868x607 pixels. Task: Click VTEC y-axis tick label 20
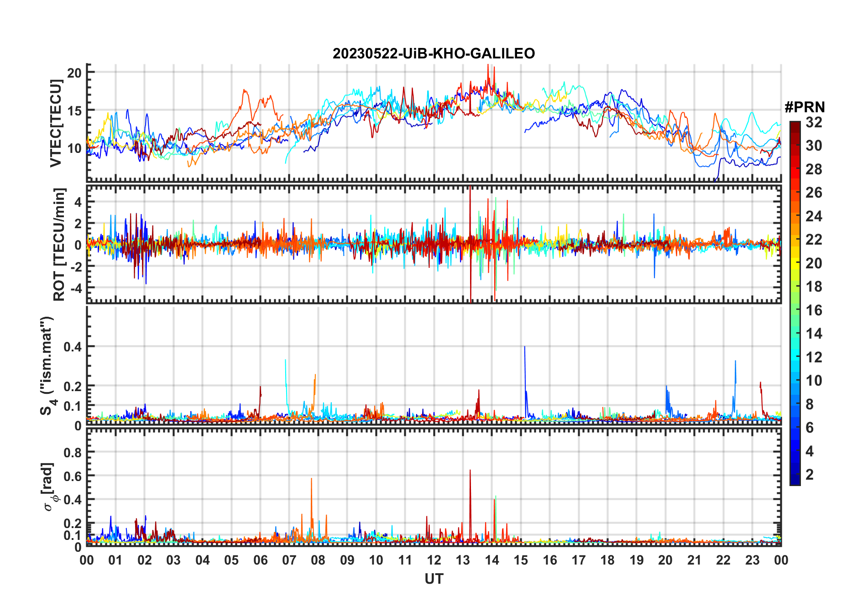75,73
